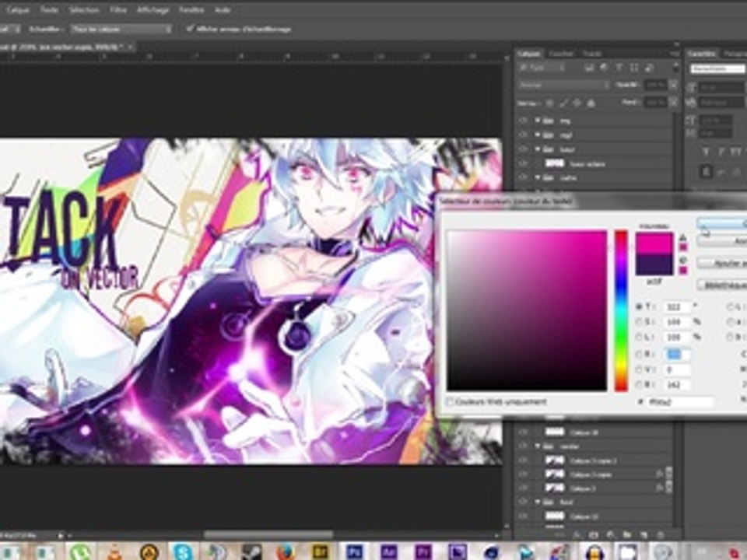
Task: Check Couleurs Web uniquement checkbox
Action: pyautogui.click(x=449, y=402)
